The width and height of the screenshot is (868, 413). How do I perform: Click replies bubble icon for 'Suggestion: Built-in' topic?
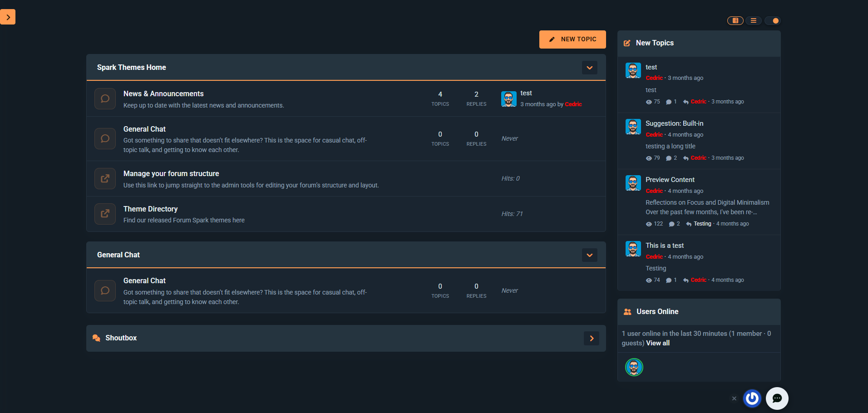tap(668, 158)
